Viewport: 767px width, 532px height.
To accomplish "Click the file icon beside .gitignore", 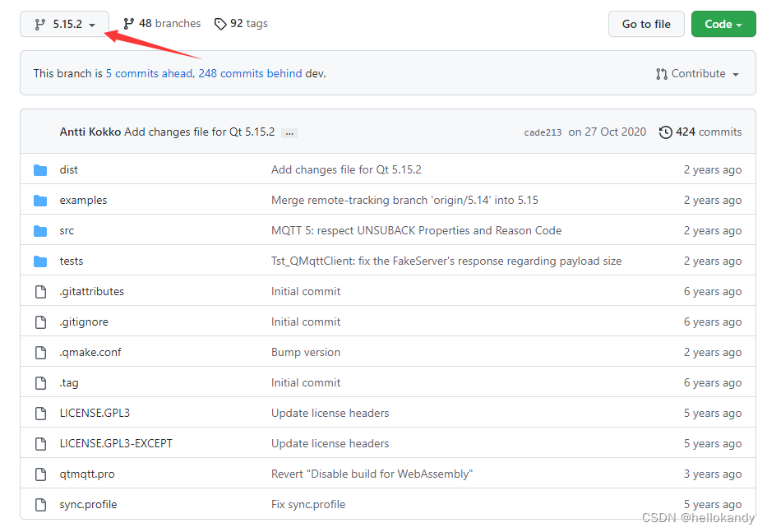I will 40,322.
